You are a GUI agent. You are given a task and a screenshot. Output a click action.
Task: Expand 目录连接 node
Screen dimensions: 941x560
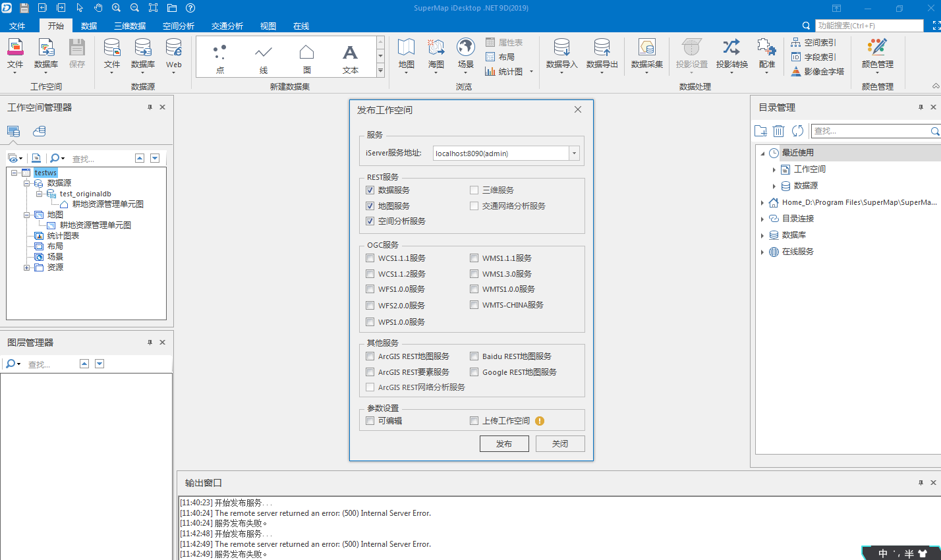[x=762, y=219]
